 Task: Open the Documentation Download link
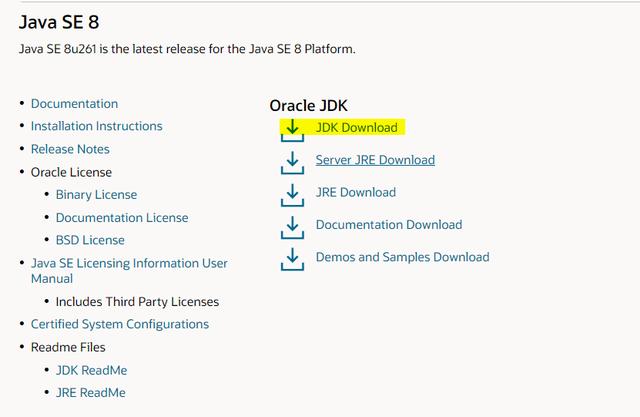click(x=389, y=224)
